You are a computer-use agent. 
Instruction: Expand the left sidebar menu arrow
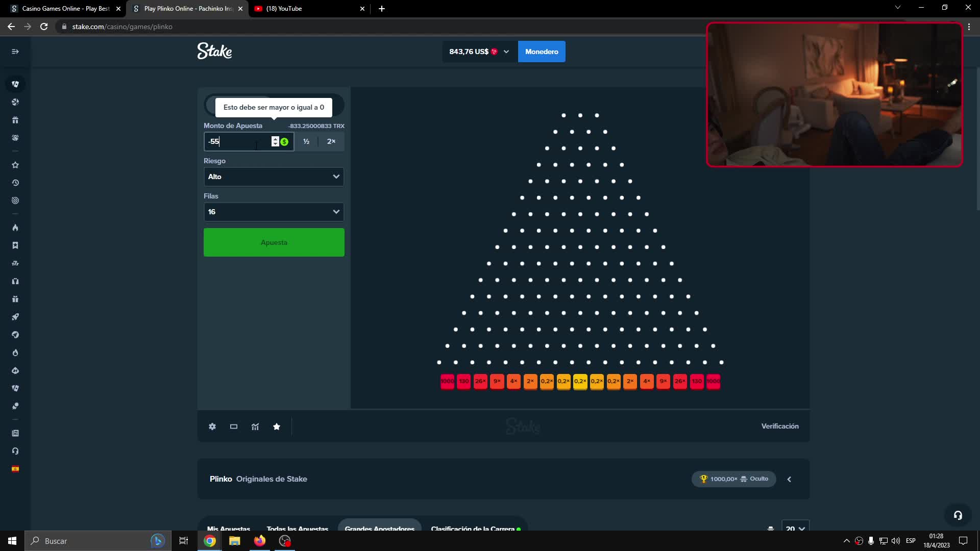click(15, 52)
